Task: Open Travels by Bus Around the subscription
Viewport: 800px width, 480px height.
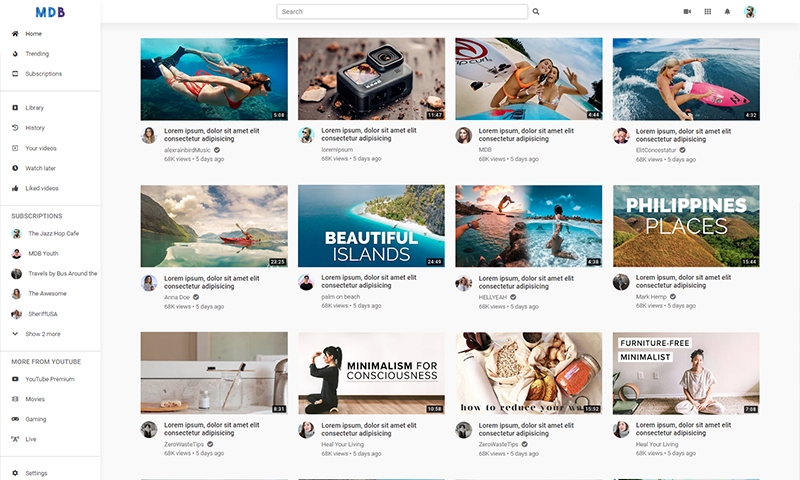Action: coord(63,273)
